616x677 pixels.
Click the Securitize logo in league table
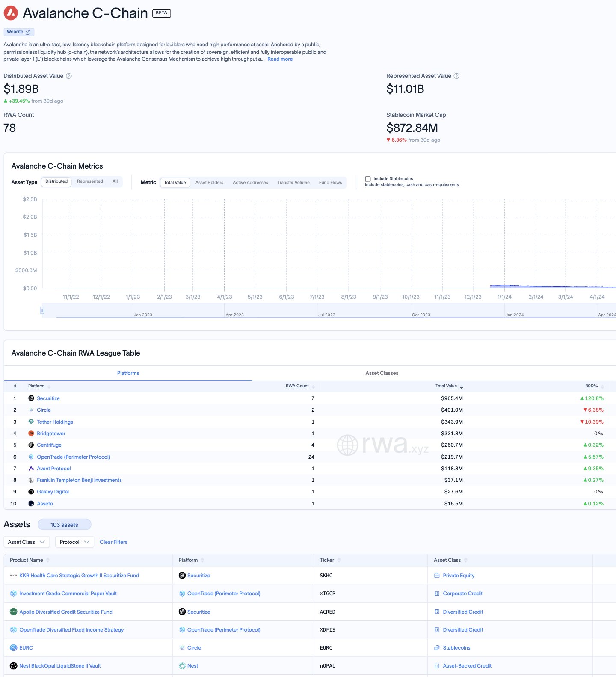[x=31, y=398]
